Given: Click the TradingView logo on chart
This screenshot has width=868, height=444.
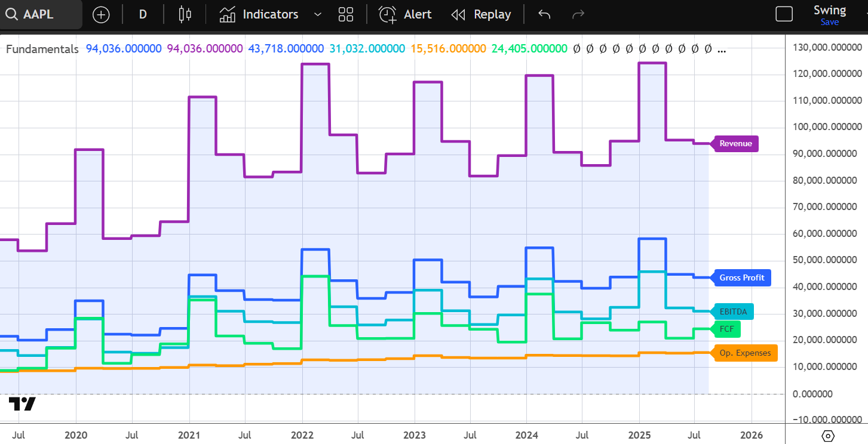Looking at the screenshot, I should 22,404.
